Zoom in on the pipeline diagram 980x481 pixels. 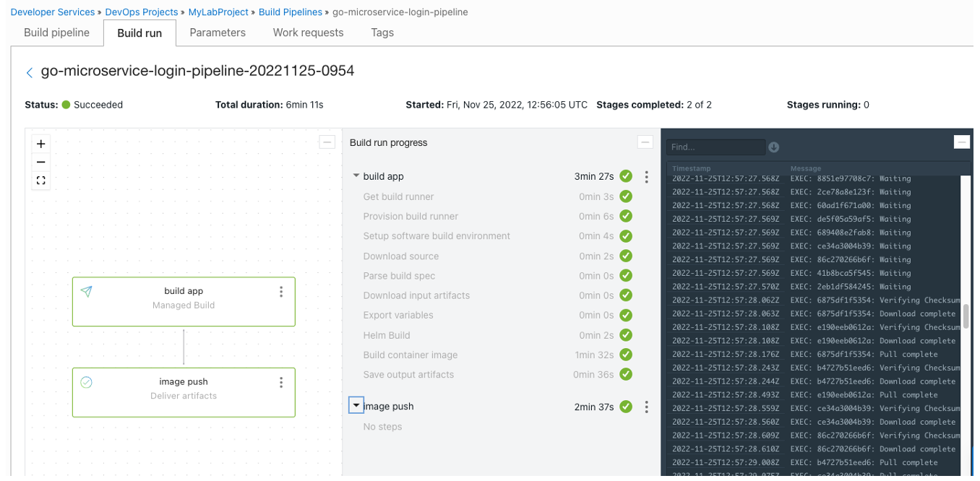40,144
